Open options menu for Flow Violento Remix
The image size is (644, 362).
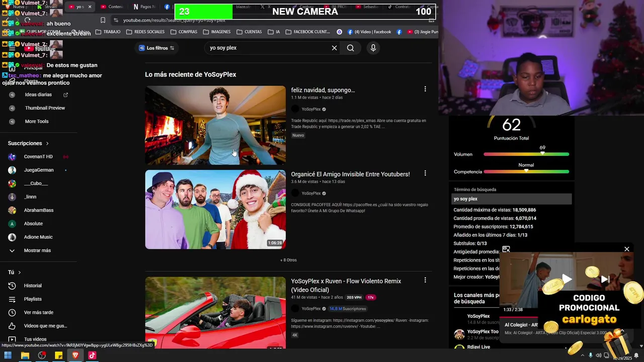425,280
